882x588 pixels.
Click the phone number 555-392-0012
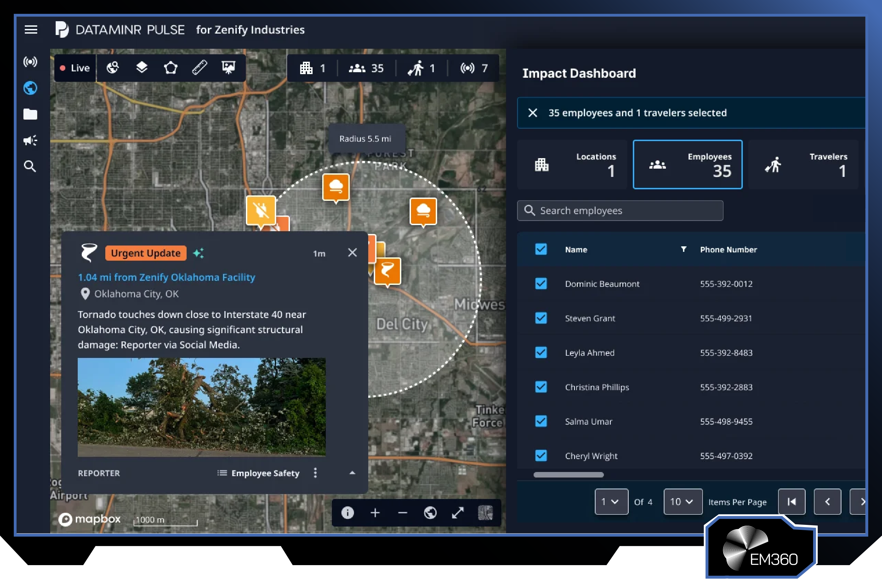(x=726, y=284)
